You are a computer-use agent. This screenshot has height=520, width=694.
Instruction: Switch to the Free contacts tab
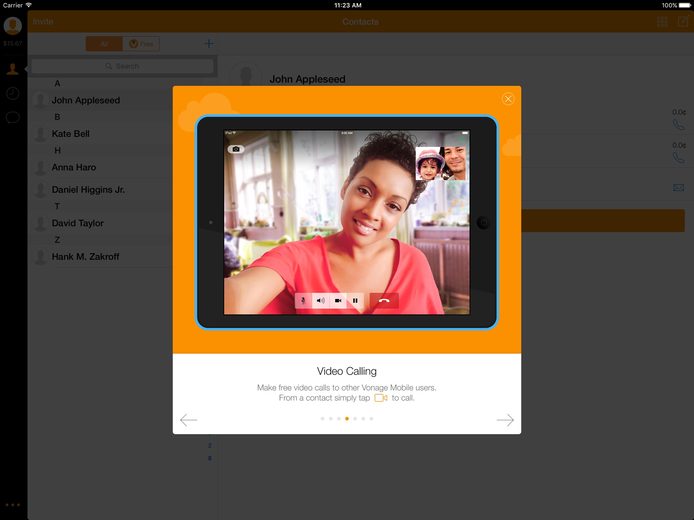[x=141, y=44]
